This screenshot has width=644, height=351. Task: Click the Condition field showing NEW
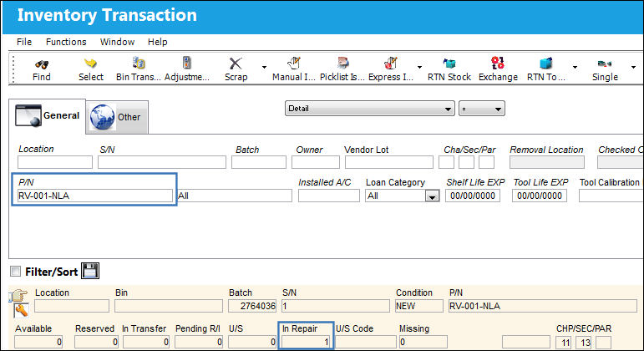(x=419, y=306)
